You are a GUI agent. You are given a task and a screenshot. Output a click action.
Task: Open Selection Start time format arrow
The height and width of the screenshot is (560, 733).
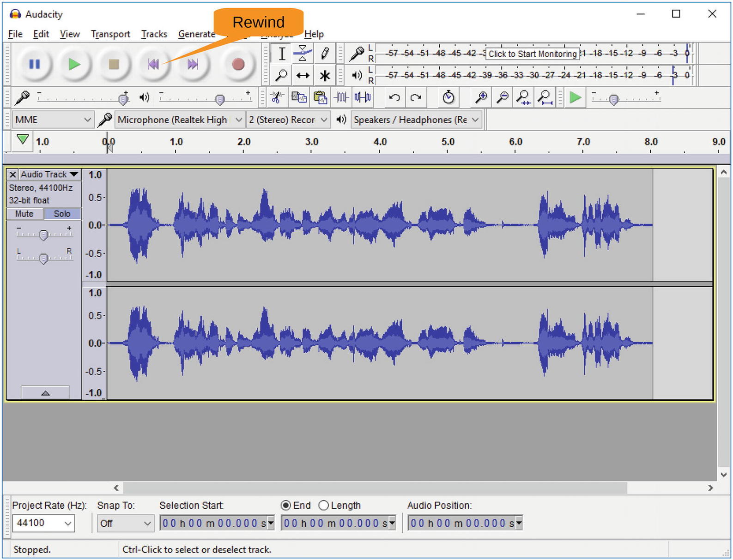click(x=271, y=523)
